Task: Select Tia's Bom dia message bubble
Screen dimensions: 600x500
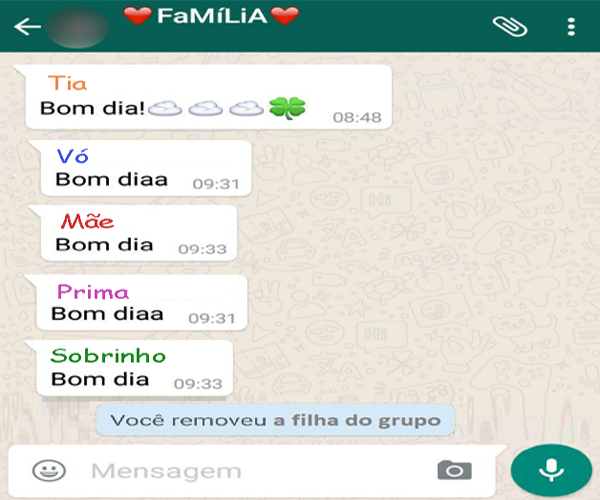Action: pos(209,97)
